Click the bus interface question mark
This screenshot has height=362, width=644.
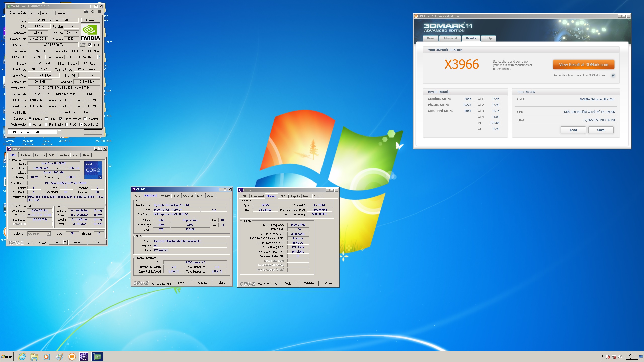[99, 57]
